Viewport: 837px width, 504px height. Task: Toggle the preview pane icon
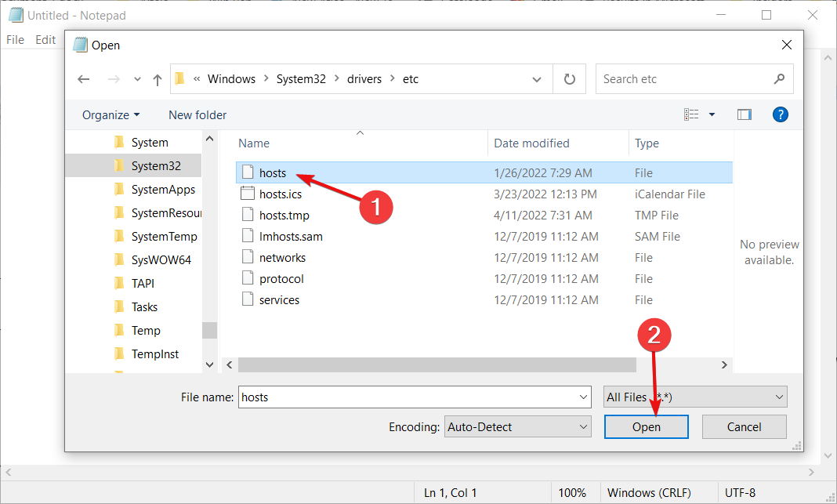(x=744, y=114)
